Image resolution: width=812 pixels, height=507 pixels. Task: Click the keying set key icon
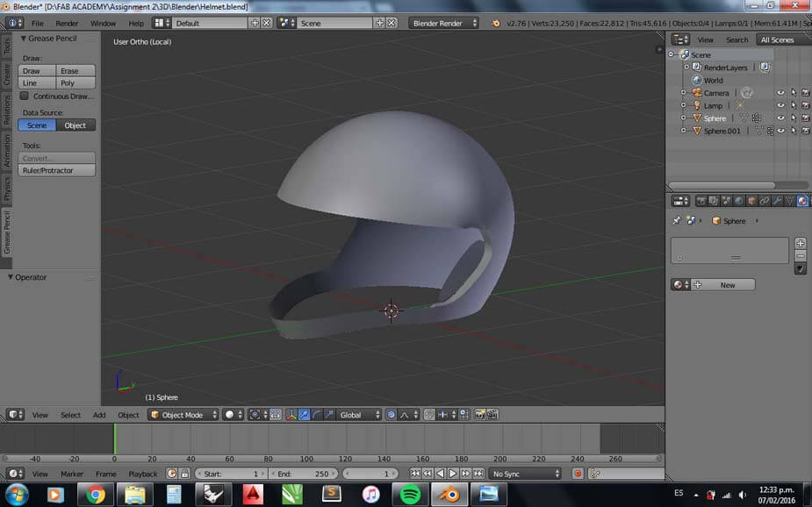(595, 474)
